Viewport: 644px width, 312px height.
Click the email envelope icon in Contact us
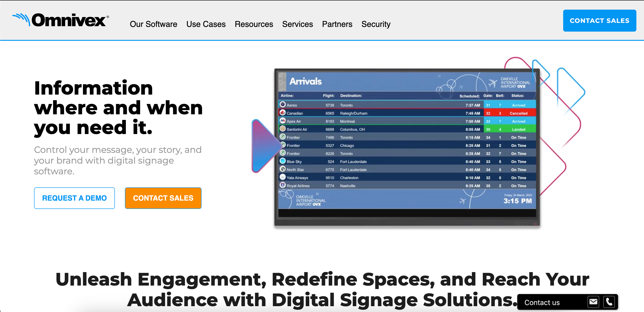(x=593, y=302)
